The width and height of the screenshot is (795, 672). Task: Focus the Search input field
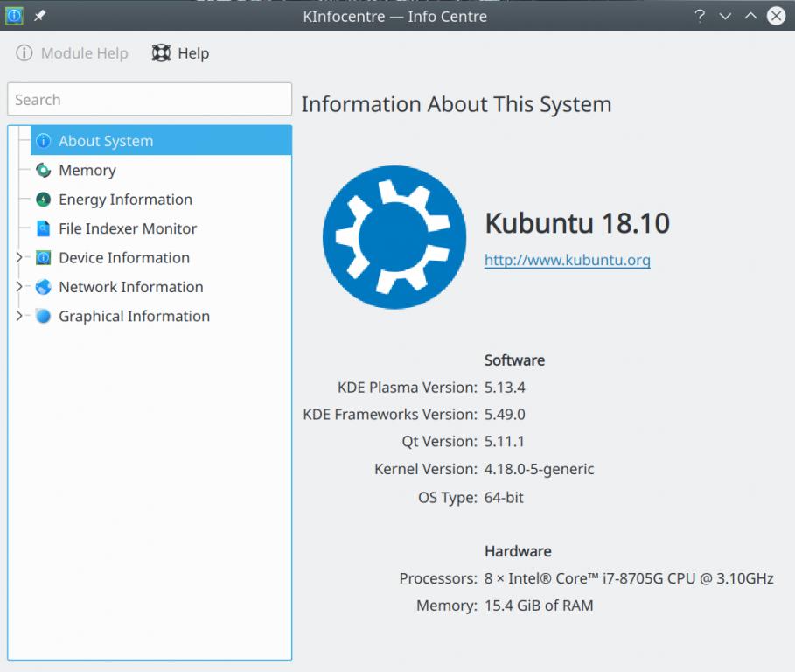[x=150, y=100]
